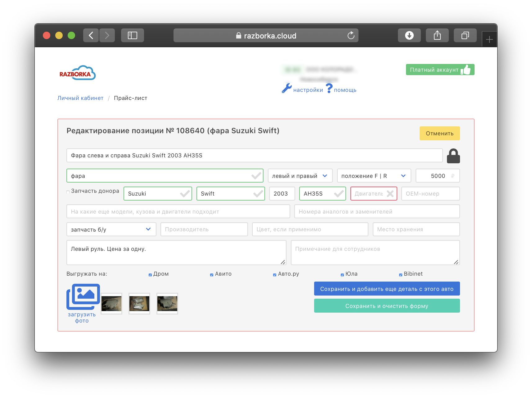Toggle the Дром export checkbox

[x=150, y=275]
